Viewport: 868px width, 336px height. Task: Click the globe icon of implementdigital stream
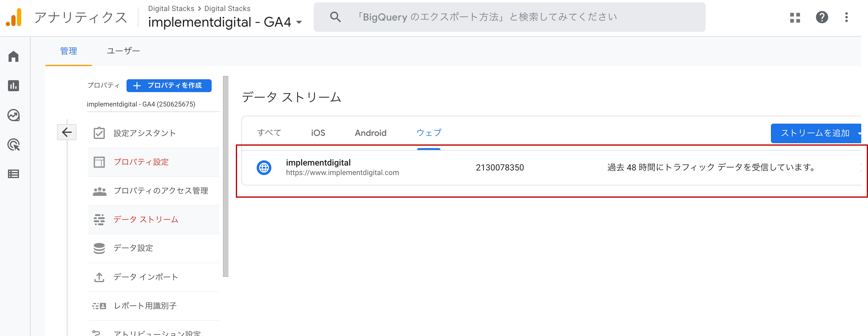click(x=264, y=167)
